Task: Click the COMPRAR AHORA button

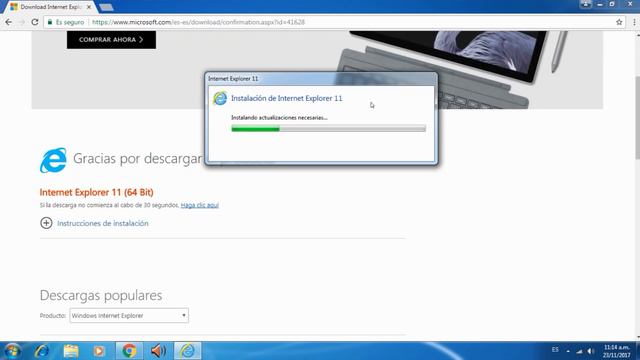Action: tap(111, 40)
